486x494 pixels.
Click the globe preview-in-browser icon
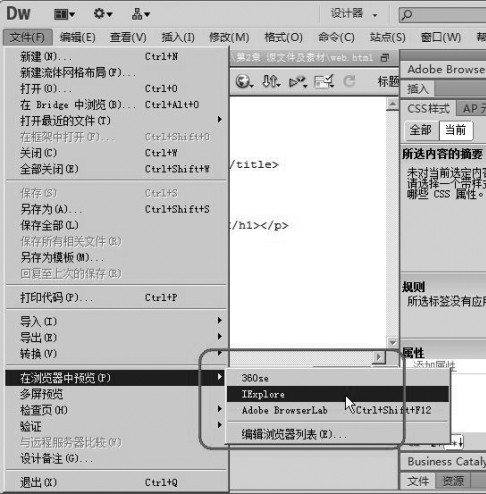[x=244, y=81]
